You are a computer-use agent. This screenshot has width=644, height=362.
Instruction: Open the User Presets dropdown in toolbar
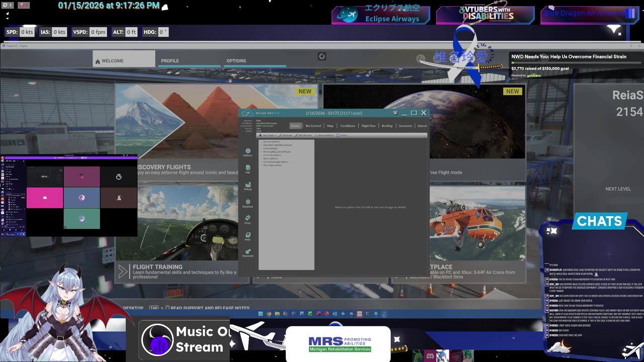[x=268, y=135]
